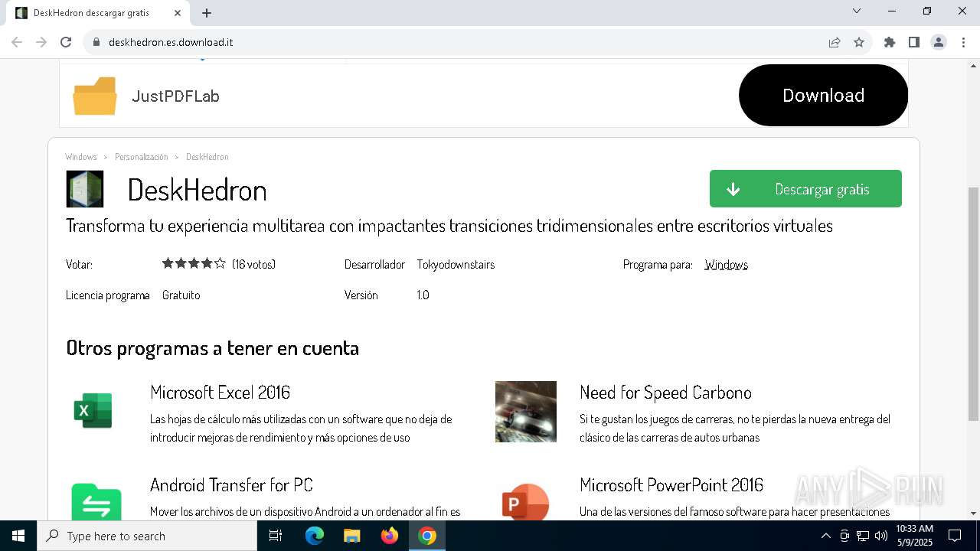Click the JustPDFLab folder icon
This screenshot has width=980, height=551.
(x=95, y=96)
